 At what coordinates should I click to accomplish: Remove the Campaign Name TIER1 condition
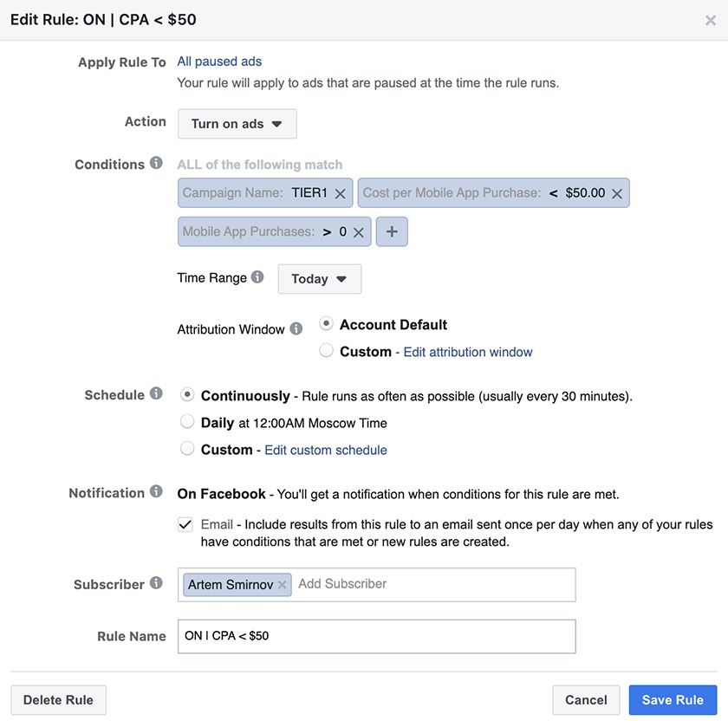[x=340, y=193]
